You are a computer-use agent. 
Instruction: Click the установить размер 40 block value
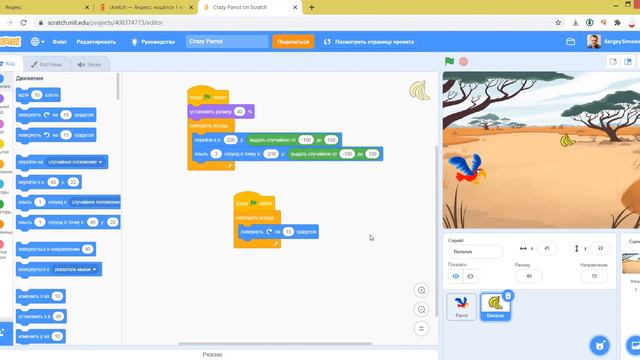240,111
